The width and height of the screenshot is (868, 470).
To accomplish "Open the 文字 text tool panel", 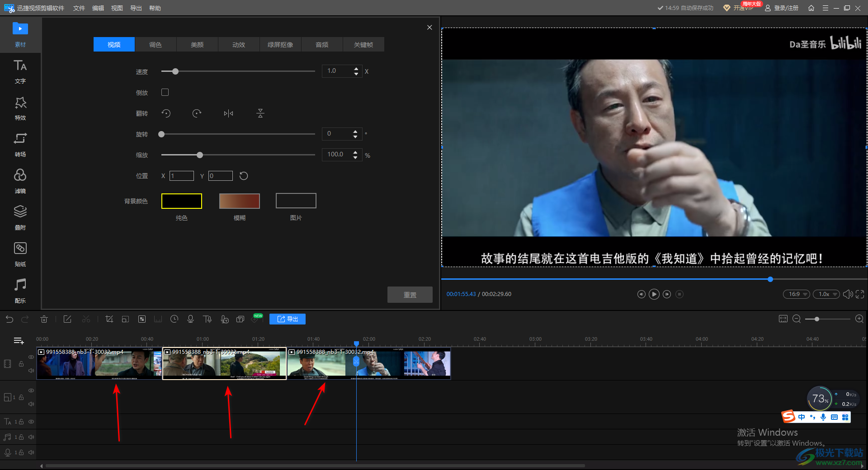I will pos(20,71).
